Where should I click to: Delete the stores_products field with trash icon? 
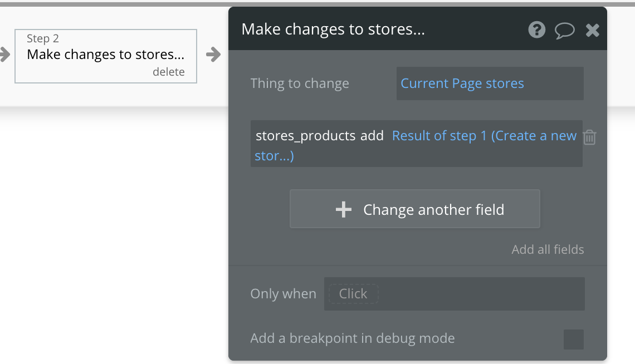(589, 137)
